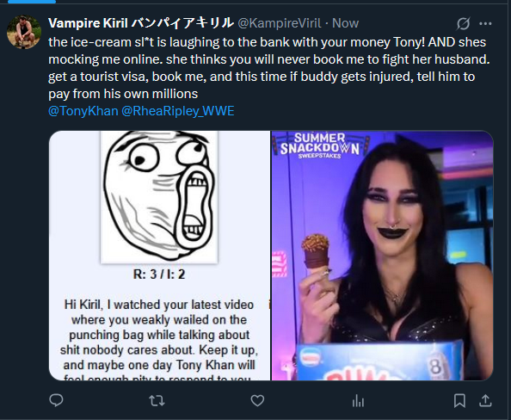
Task: Open the Vampire Kiril display name
Action: click(141, 23)
